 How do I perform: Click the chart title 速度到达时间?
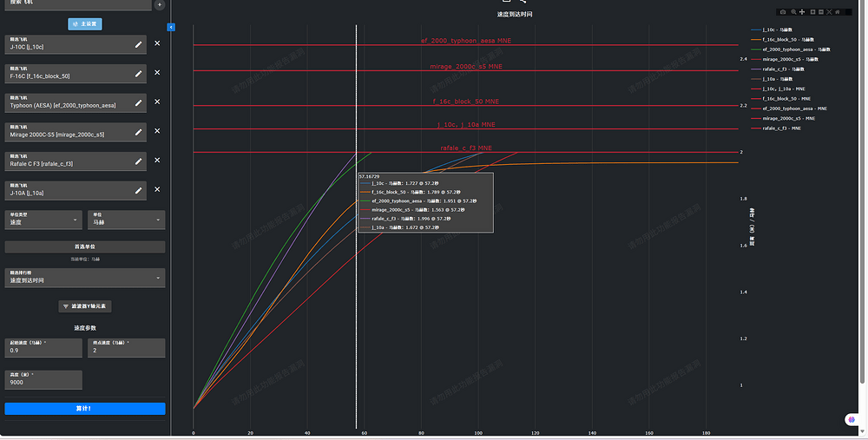(x=514, y=15)
